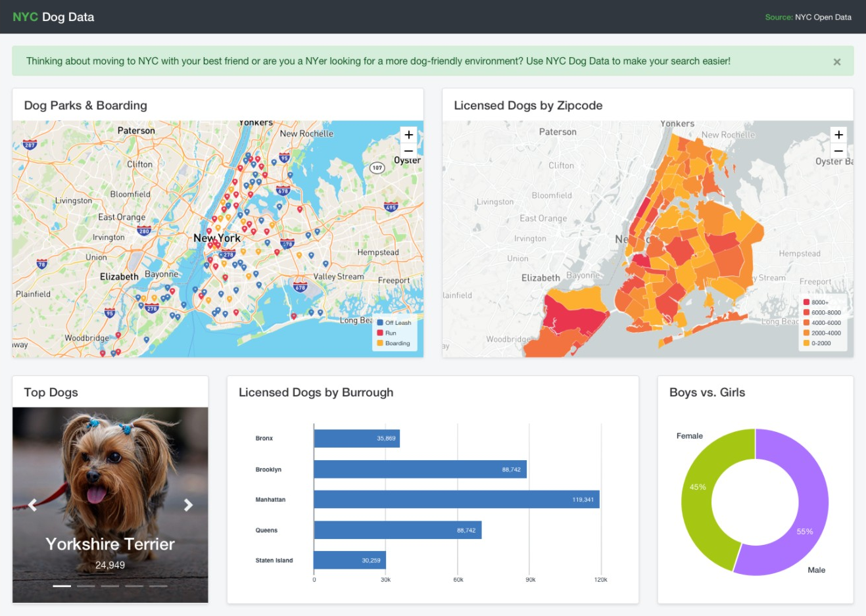Zoom out on Dog Parks & Boarding map
This screenshot has width=866, height=616.
click(408, 151)
